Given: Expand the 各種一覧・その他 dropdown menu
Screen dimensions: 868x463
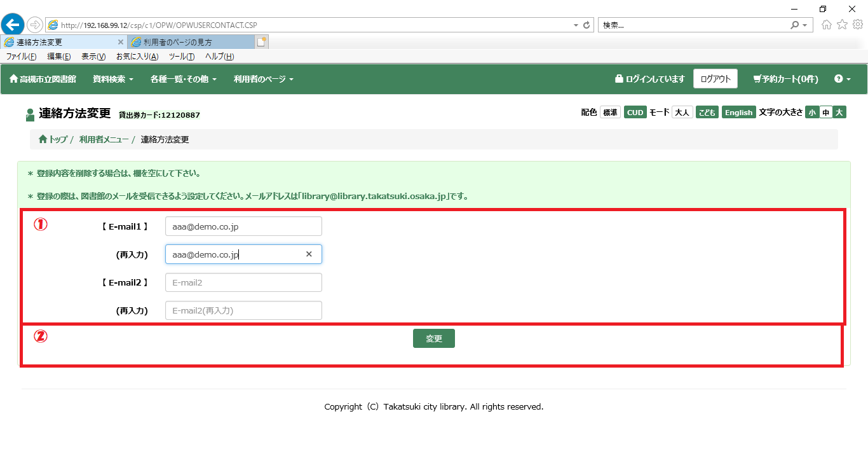Looking at the screenshot, I should [x=183, y=79].
